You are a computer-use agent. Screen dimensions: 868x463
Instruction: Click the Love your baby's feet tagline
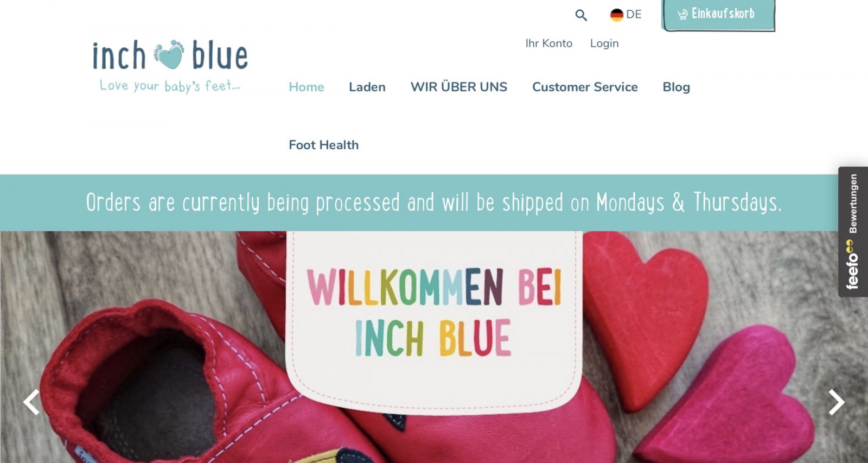pyautogui.click(x=170, y=86)
